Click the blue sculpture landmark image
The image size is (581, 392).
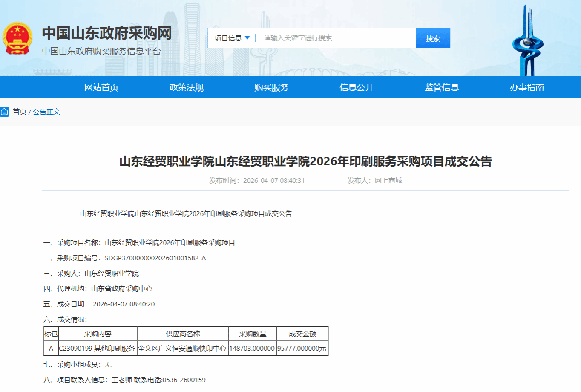[527, 43]
